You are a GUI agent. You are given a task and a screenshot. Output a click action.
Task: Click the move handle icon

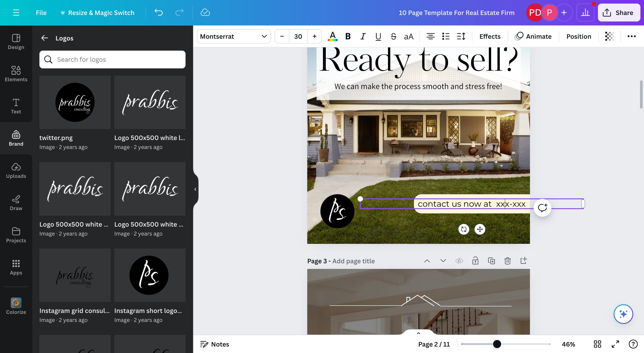point(479,229)
